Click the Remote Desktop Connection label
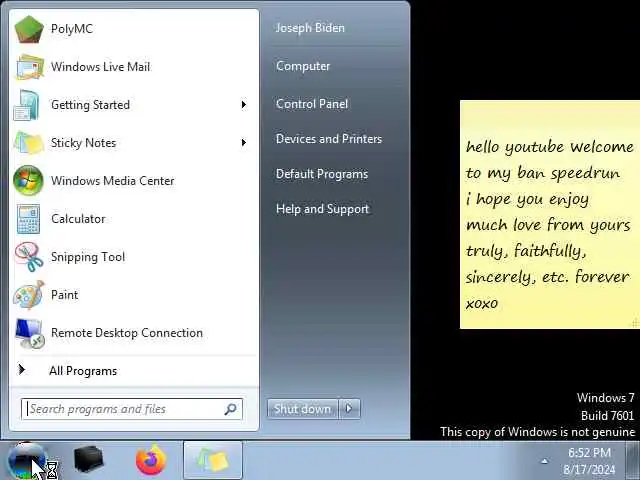This screenshot has width=640, height=480. tap(127, 333)
